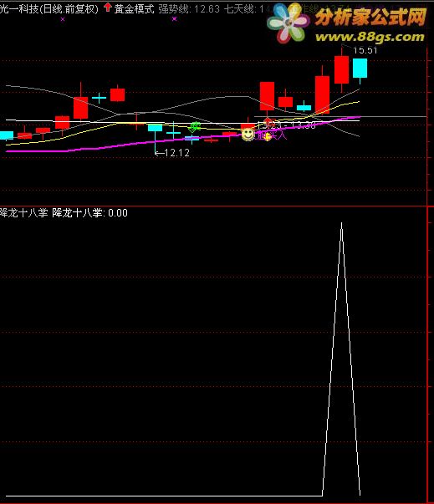Click the 13.23 - 13.30 price range label
The height and width of the screenshot is (504, 434).
tap(287, 125)
